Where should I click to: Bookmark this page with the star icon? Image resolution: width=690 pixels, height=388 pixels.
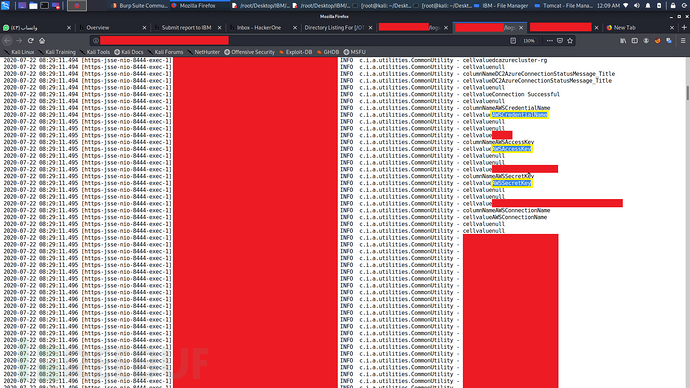point(570,40)
